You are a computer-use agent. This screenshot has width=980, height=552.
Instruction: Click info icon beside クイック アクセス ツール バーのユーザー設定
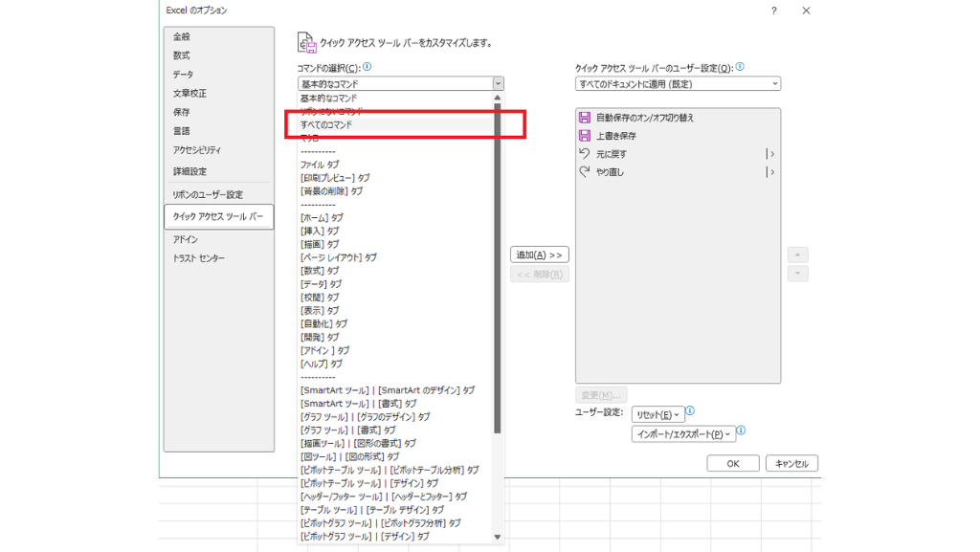pos(740,68)
